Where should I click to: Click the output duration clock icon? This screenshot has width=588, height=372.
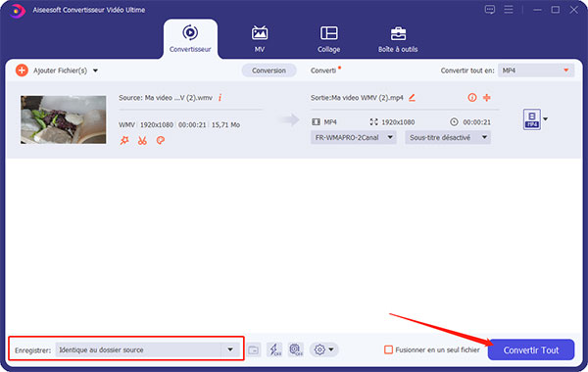tap(454, 121)
